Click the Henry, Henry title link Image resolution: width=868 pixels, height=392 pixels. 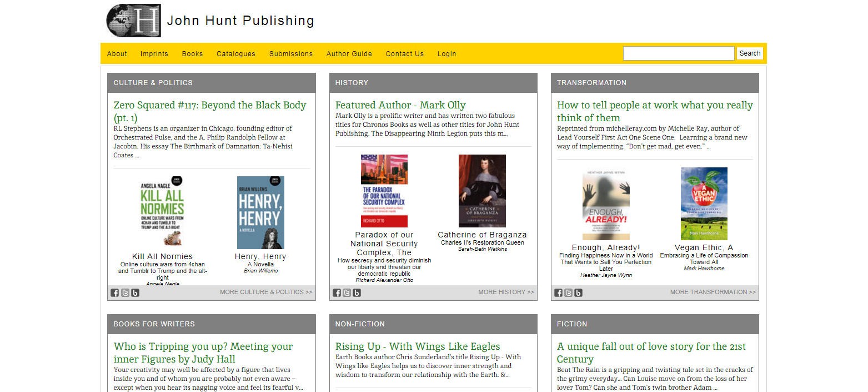click(260, 256)
